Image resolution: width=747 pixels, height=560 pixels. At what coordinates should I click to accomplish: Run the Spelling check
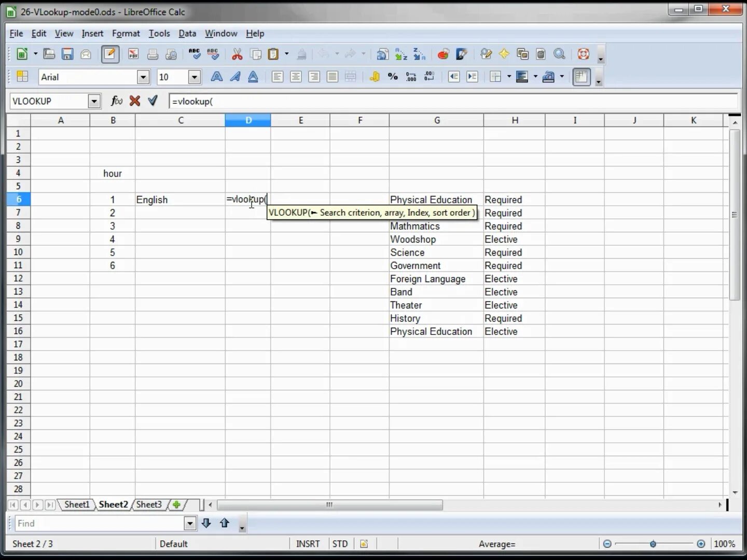[195, 54]
